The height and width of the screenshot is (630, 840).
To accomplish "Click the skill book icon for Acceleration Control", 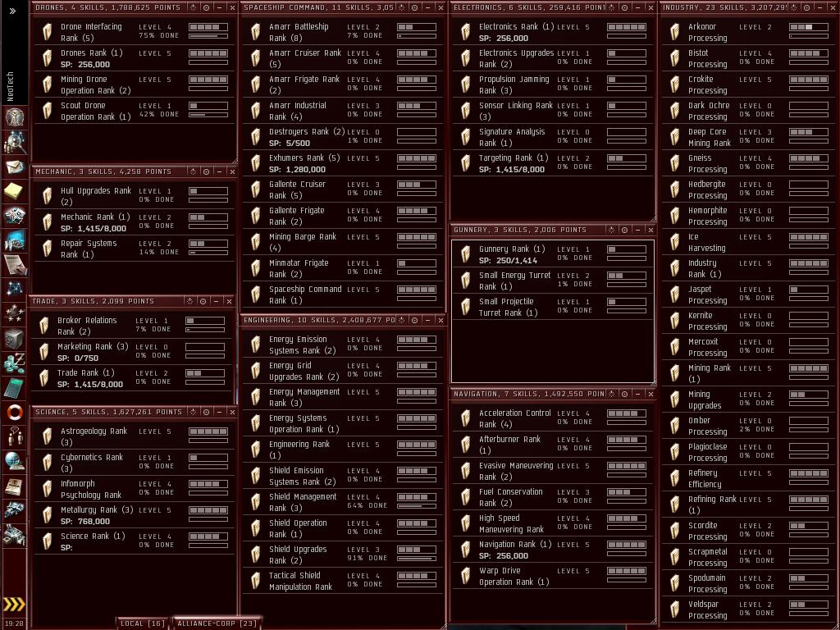I will pos(466,418).
